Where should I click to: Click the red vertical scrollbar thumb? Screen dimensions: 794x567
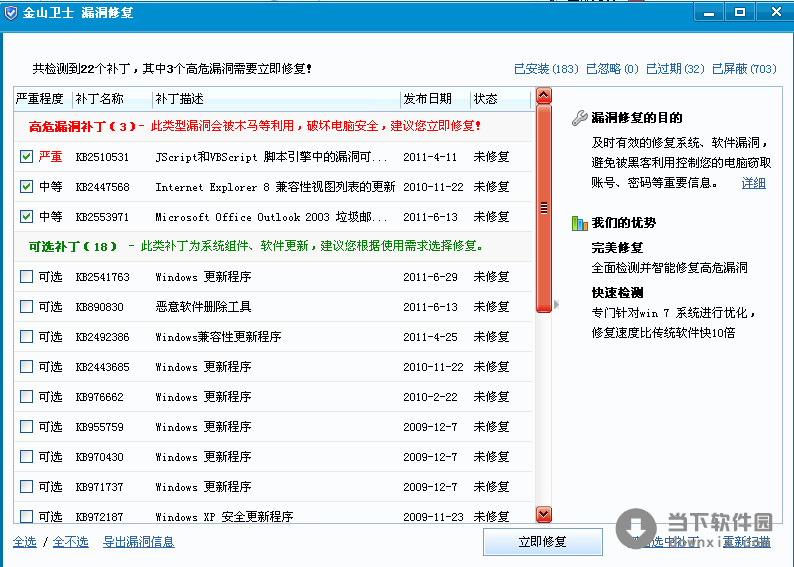[x=544, y=208]
